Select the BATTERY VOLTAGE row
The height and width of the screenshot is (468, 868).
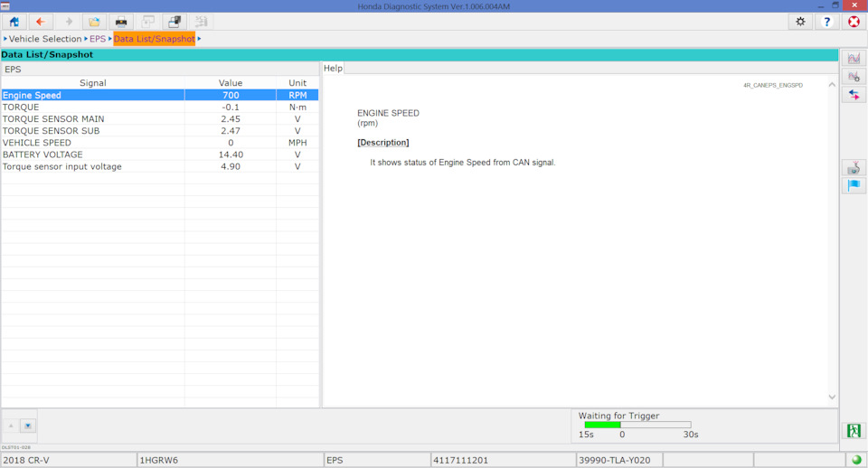(x=159, y=154)
